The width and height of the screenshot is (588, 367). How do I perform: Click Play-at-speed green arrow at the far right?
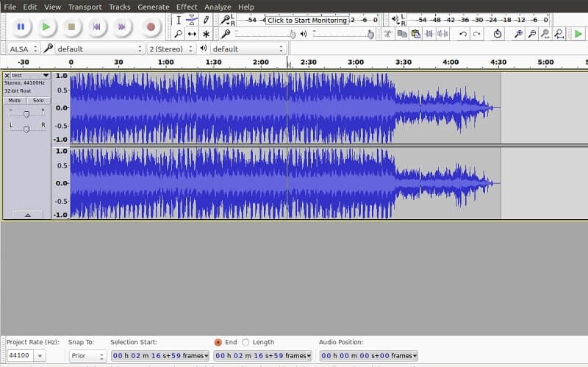(x=578, y=34)
